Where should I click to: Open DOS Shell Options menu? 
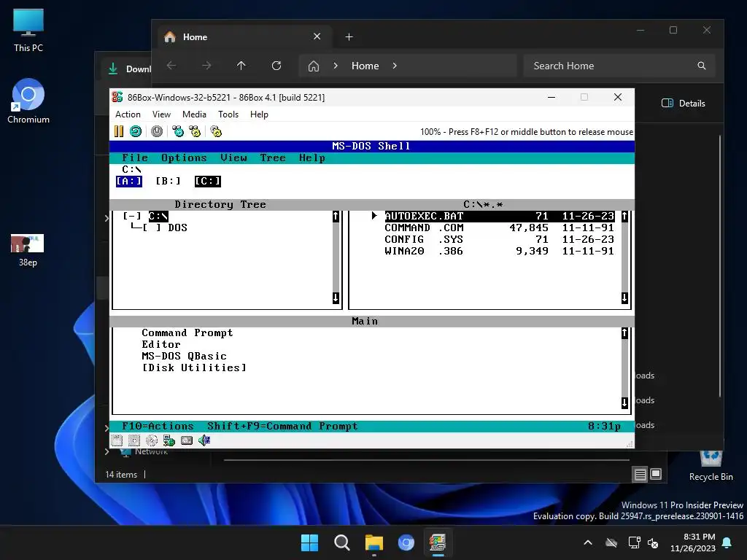click(184, 157)
